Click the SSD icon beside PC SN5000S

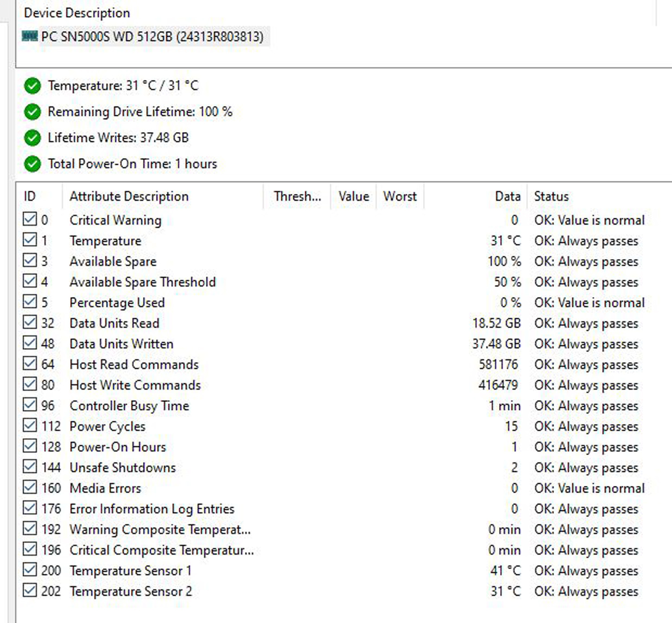coord(29,36)
